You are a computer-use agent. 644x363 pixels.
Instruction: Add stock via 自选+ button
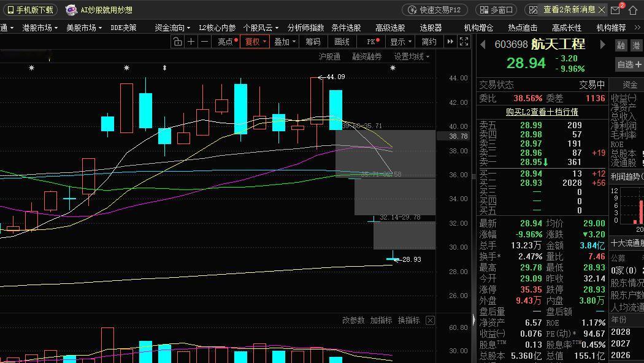click(630, 64)
